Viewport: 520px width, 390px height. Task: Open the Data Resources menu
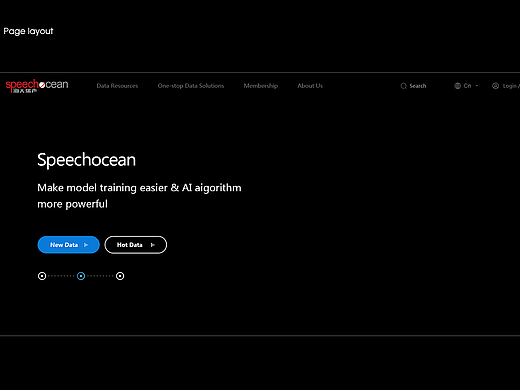pyautogui.click(x=117, y=86)
